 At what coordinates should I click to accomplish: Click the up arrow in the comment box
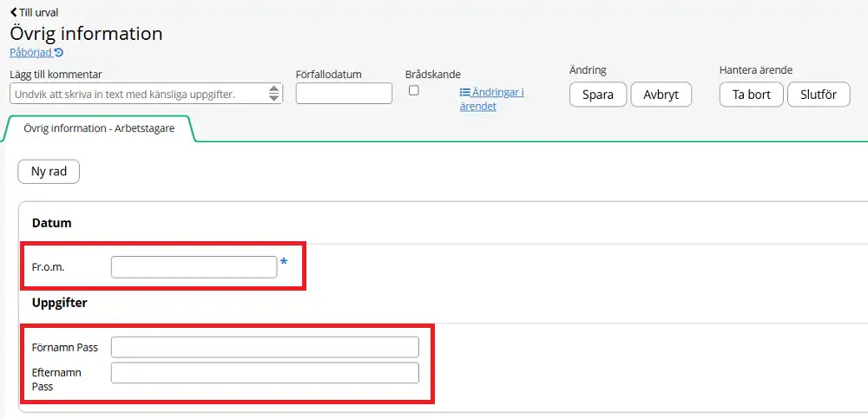(x=274, y=89)
